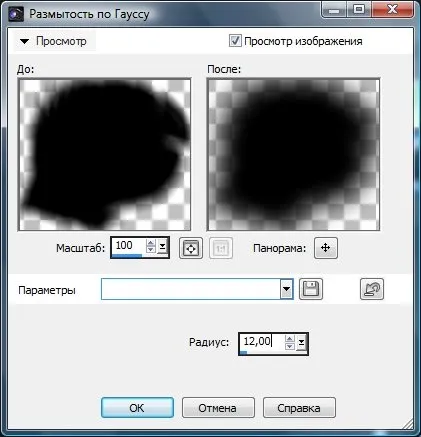Increase Масштаб with the up arrow
The image size is (421, 437).
(x=151, y=243)
